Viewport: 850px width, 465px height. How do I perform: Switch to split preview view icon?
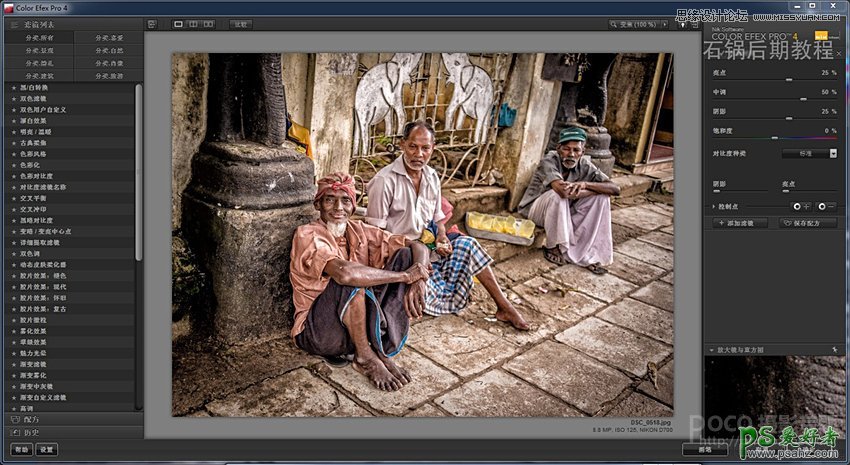click(193, 23)
